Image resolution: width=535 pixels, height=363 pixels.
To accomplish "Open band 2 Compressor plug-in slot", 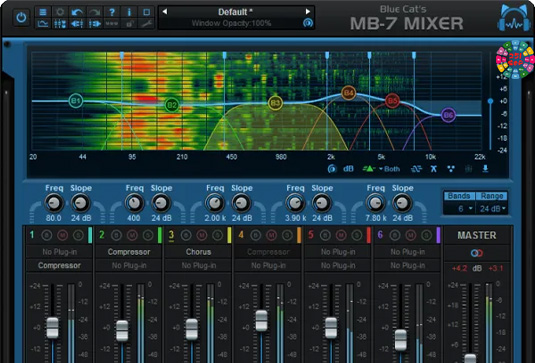I will click(129, 252).
